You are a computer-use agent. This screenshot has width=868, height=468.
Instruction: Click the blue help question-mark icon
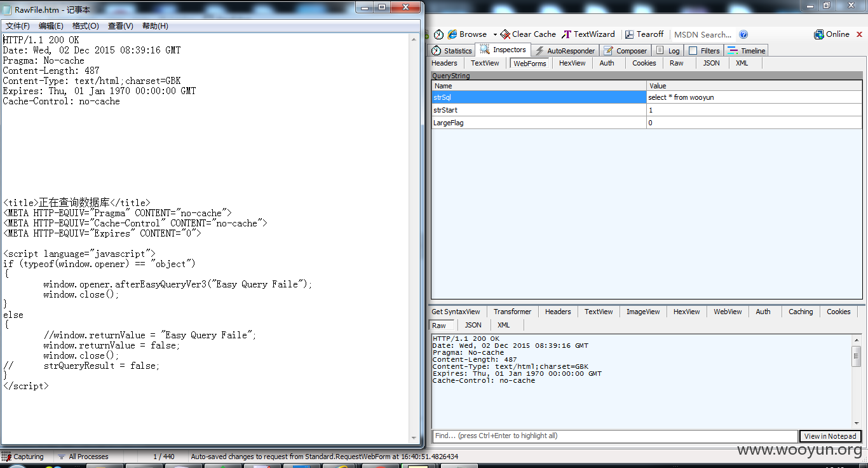743,34
